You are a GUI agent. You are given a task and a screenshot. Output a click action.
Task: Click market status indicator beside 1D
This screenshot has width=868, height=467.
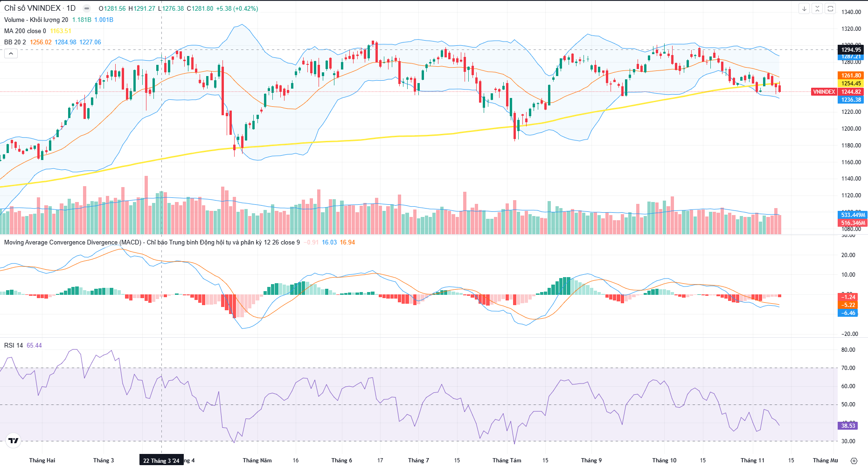[x=87, y=8]
